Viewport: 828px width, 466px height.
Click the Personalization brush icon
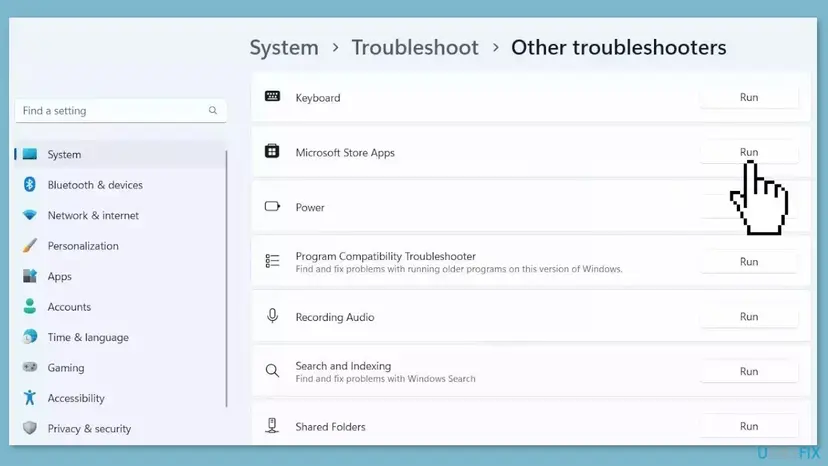30,245
